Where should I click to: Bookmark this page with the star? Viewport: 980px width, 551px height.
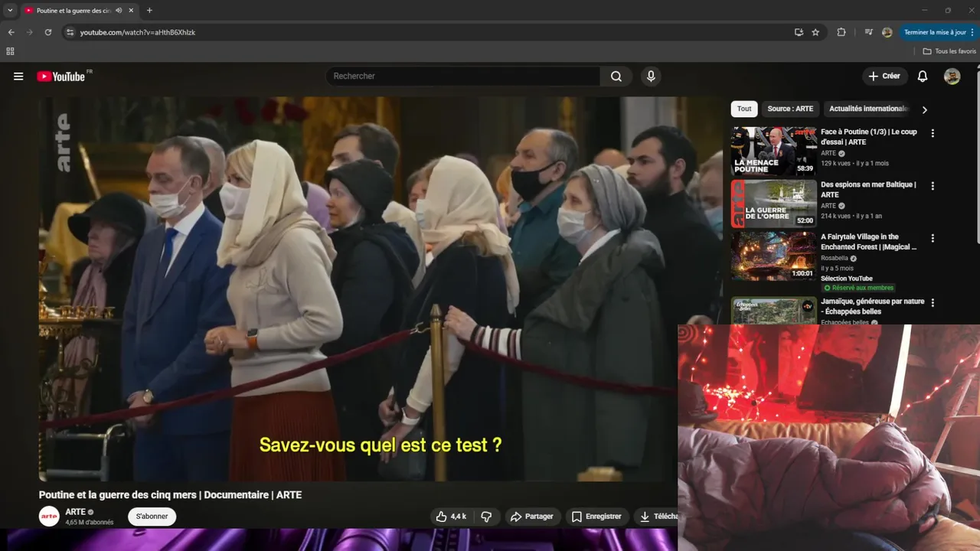coord(815,32)
